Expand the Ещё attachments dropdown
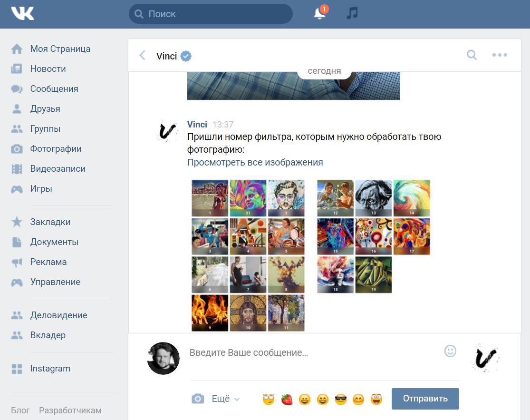The width and height of the screenshot is (530, 420). pos(226,399)
